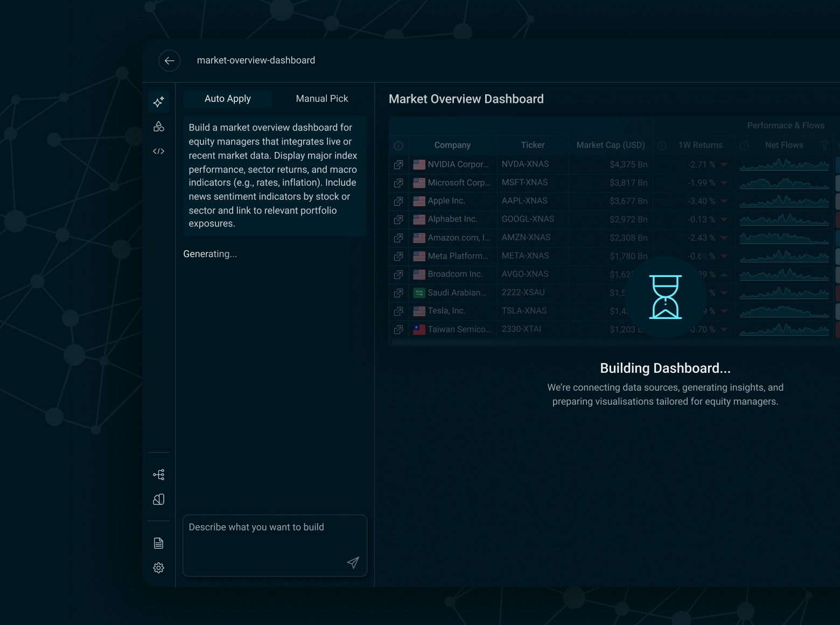Click the $3,817 Bn market cap value
The image size is (840, 625).
tap(628, 183)
